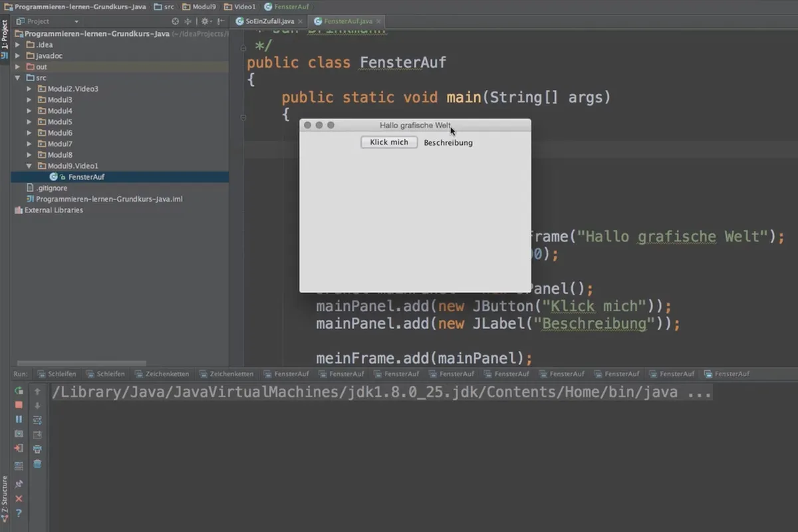
Task: Click the code line meinFrame.add(mainPanel);
Action: (424, 358)
